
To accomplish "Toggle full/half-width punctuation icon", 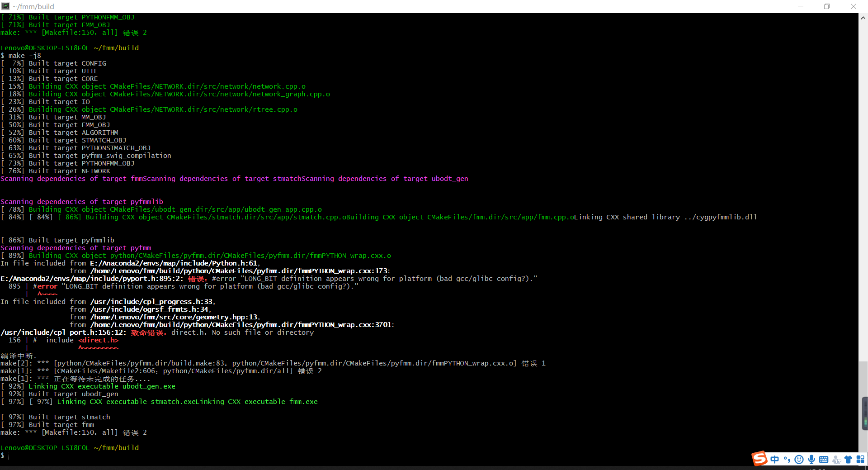I will point(787,459).
